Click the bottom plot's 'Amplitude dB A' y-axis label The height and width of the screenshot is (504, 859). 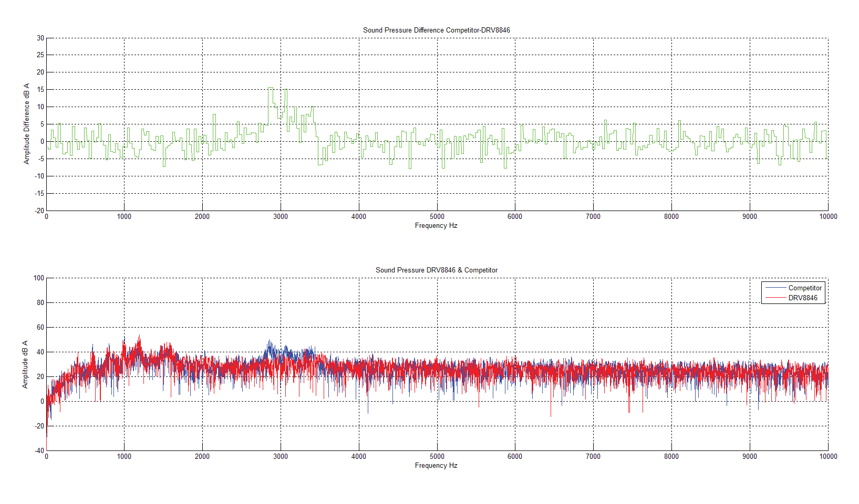tap(25, 364)
